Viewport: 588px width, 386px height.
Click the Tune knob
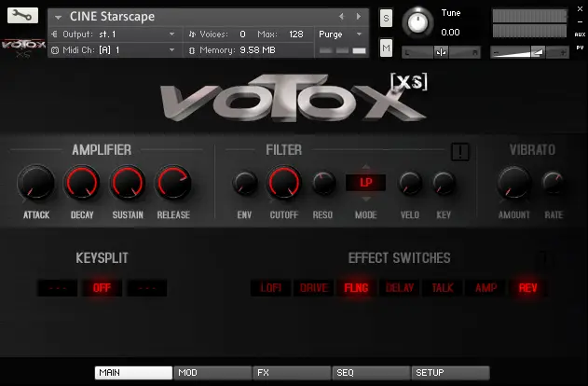[417, 22]
